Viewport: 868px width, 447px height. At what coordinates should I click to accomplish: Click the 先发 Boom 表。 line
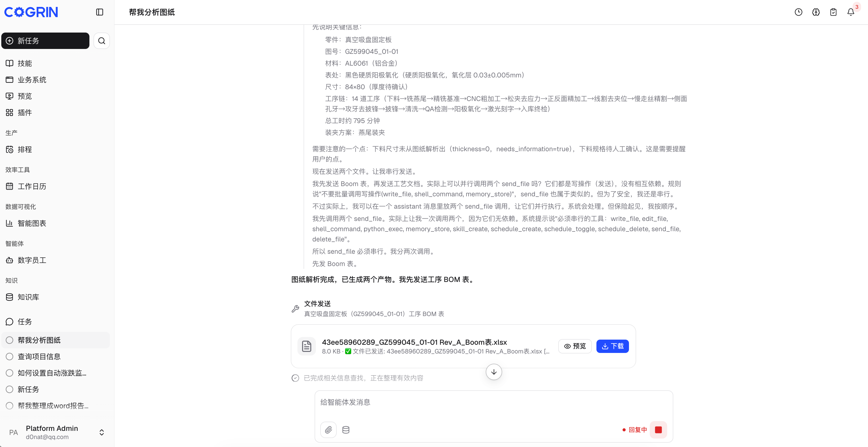coord(336,264)
